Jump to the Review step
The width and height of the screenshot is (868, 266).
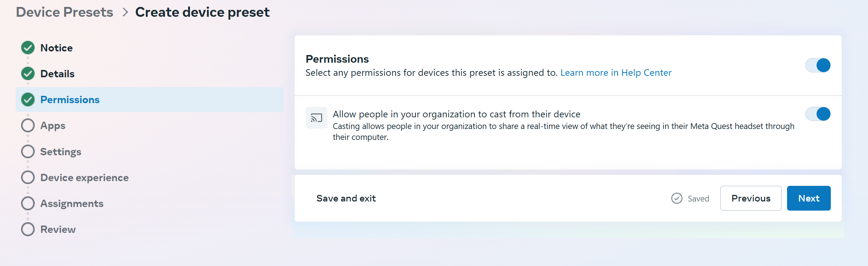[58, 230]
